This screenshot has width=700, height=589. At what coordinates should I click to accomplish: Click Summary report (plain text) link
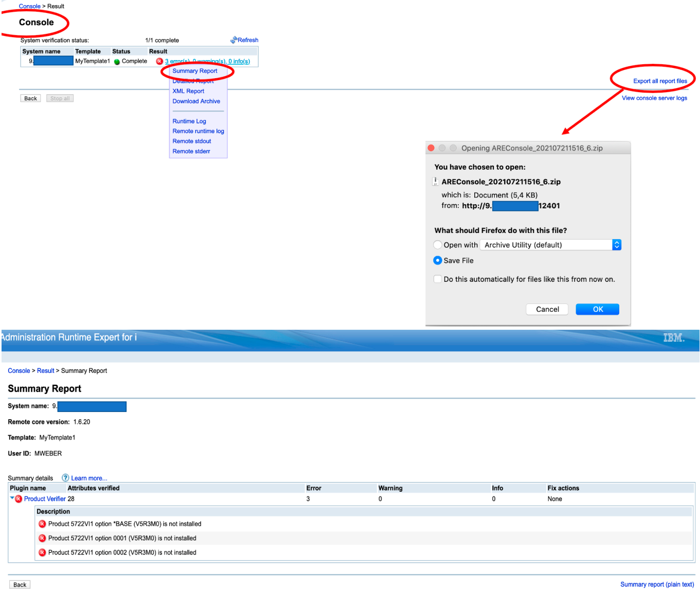click(x=657, y=584)
